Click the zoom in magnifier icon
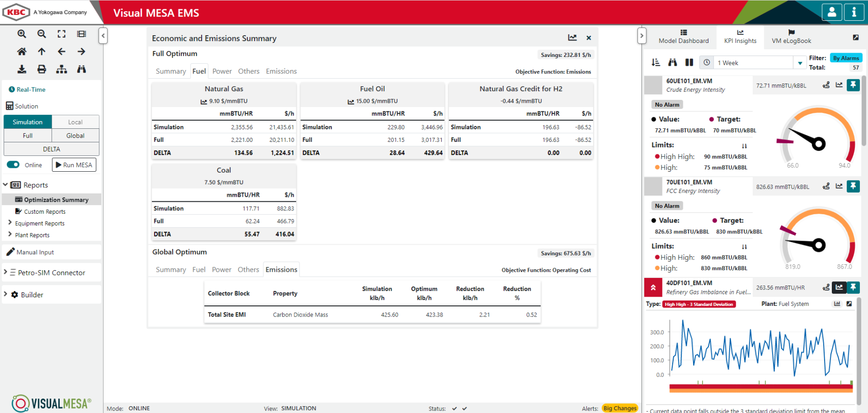 point(22,34)
